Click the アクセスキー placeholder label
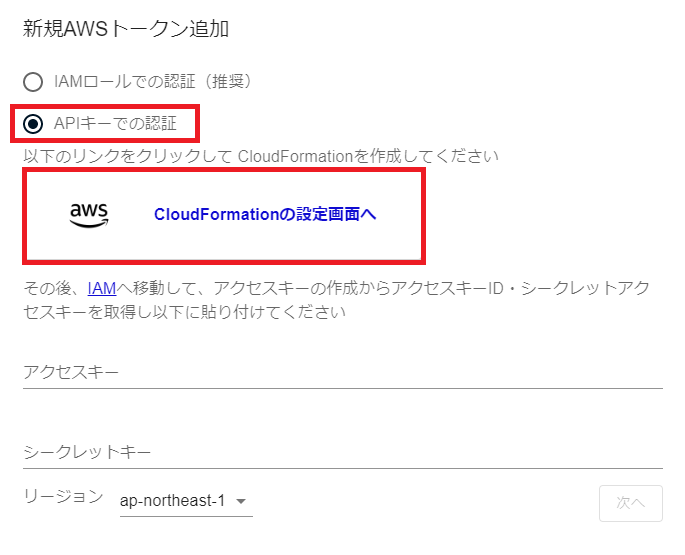Viewport: 685px width, 555px height. point(71,372)
